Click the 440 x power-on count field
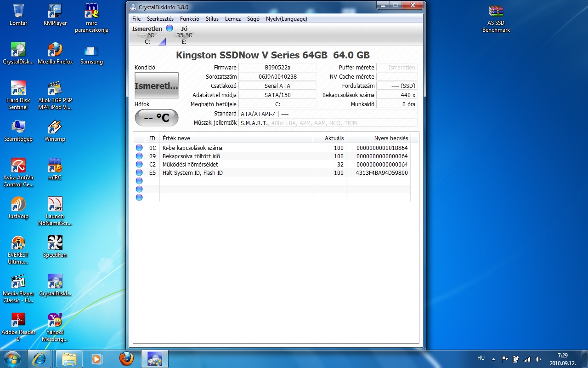 tap(397, 95)
